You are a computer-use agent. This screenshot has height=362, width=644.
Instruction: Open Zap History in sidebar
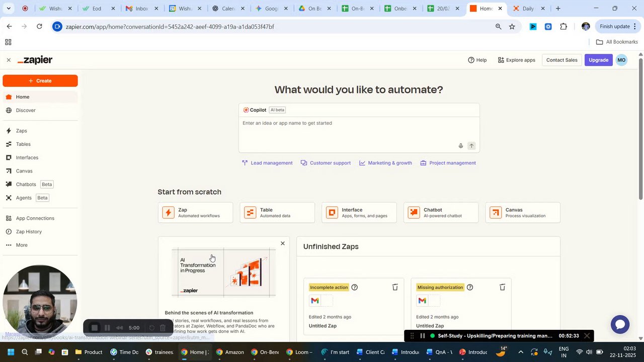[x=40, y=232]
